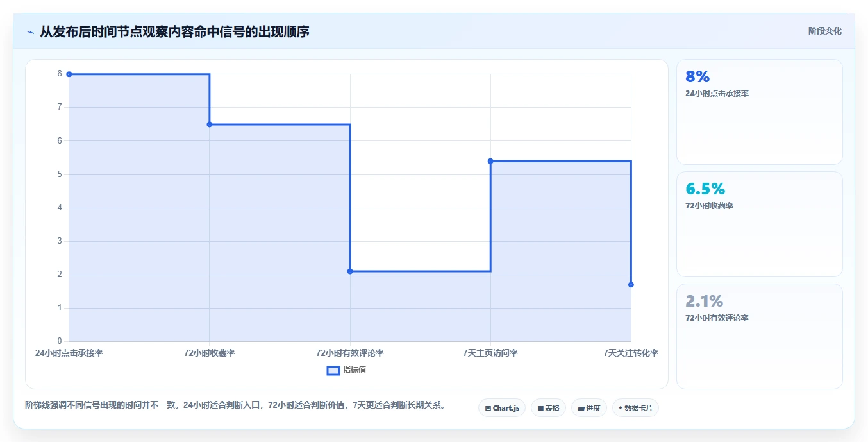Click the data point at 72小时有效评论率
868x442 pixels.
pyautogui.click(x=350, y=271)
